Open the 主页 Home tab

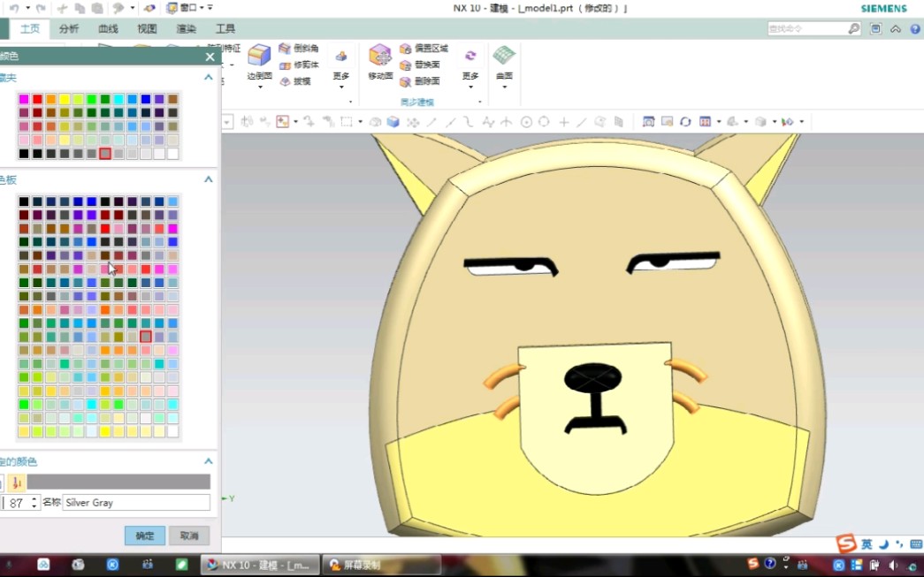tap(30, 29)
